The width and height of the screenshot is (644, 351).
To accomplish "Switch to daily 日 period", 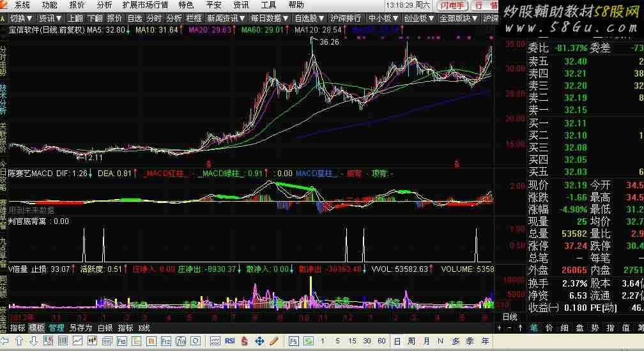I will (397, 341).
